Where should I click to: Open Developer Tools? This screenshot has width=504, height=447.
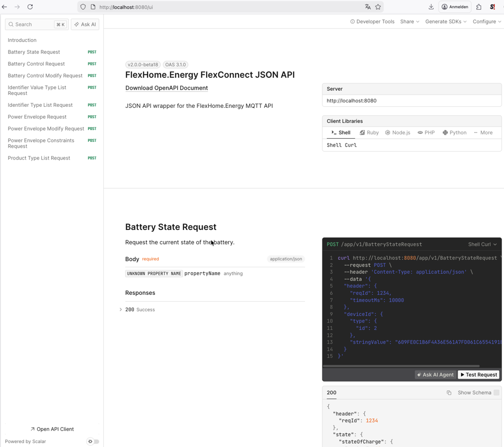pos(372,22)
